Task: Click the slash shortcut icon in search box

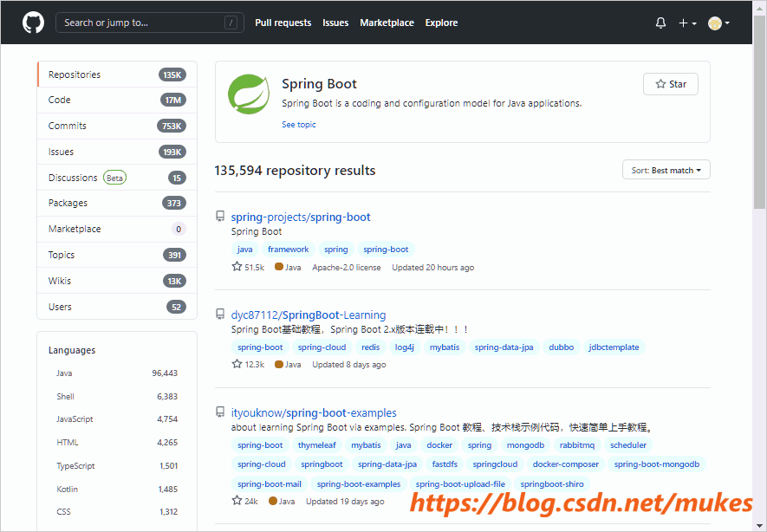Action: coord(231,23)
